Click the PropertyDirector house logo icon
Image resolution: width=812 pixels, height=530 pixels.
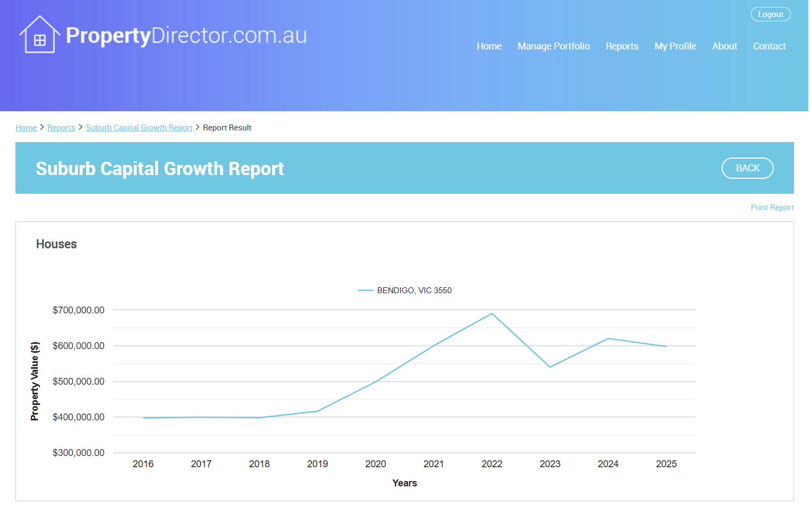39,35
